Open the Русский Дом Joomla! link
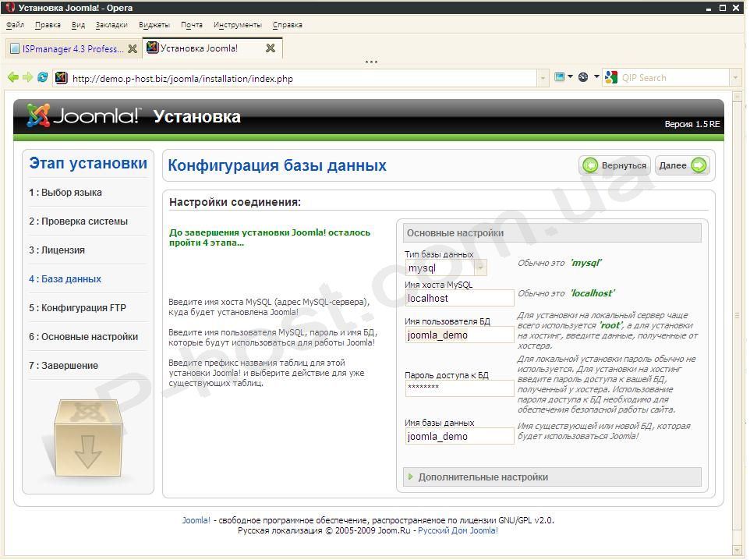The image size is (750, 560). (458, 531)
